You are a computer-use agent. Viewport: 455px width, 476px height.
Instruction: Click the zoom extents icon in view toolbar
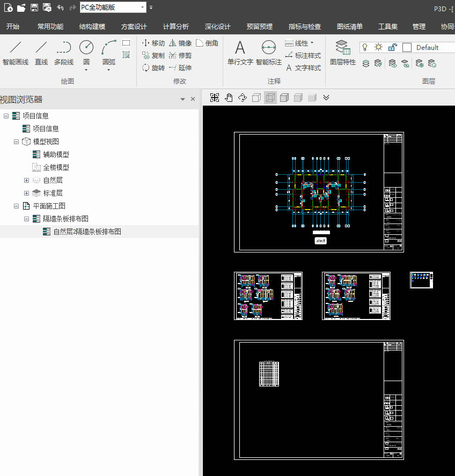(x=215, y=98)
